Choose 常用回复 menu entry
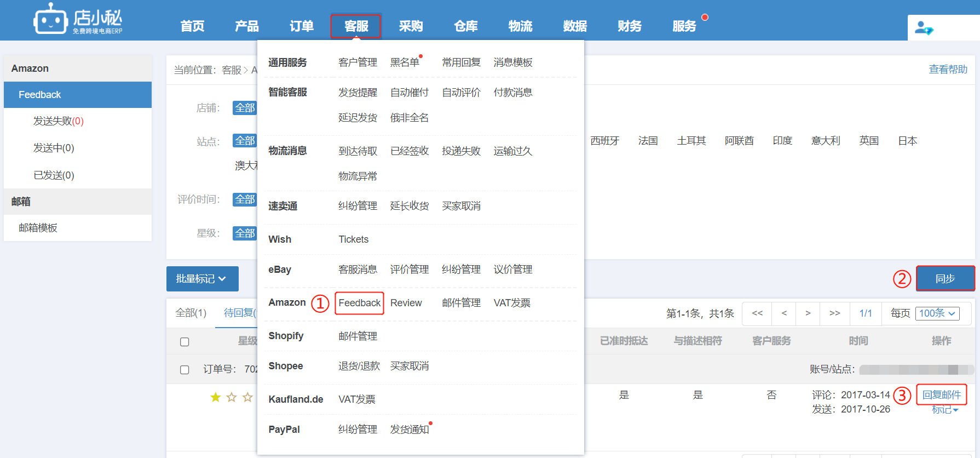The width and height of the screenshot is (980, 458). coord(462,62)
